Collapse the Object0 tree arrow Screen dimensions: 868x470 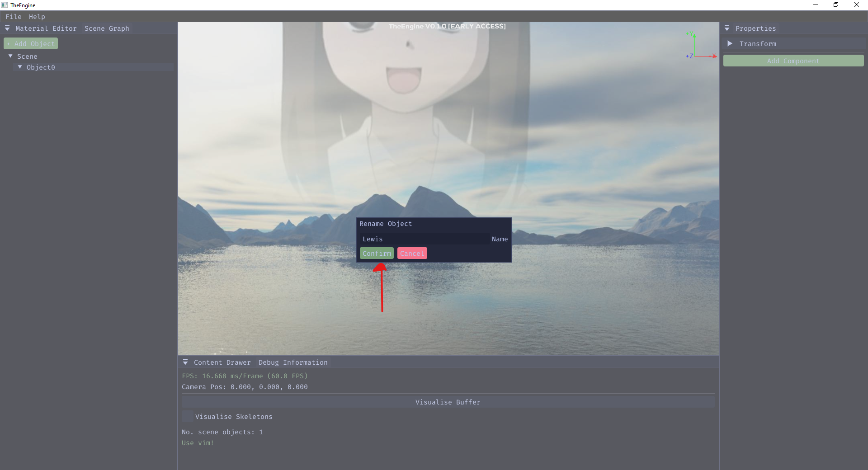(20, 67)
